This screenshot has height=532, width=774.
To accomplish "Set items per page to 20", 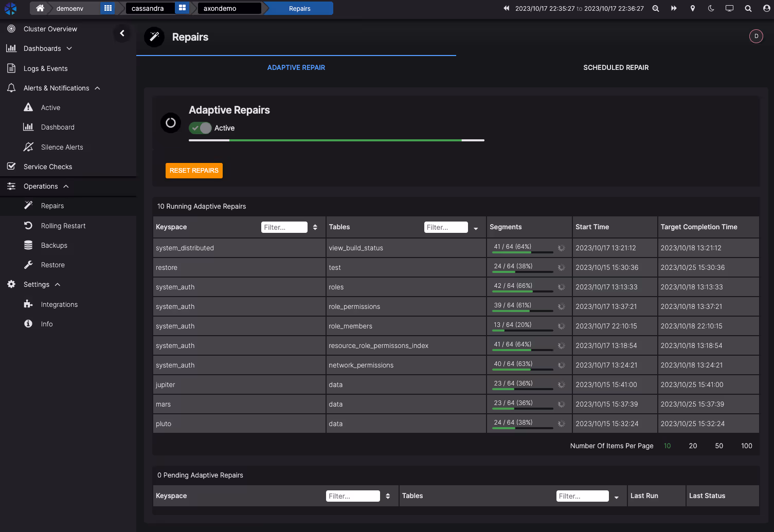I will 693,446.
